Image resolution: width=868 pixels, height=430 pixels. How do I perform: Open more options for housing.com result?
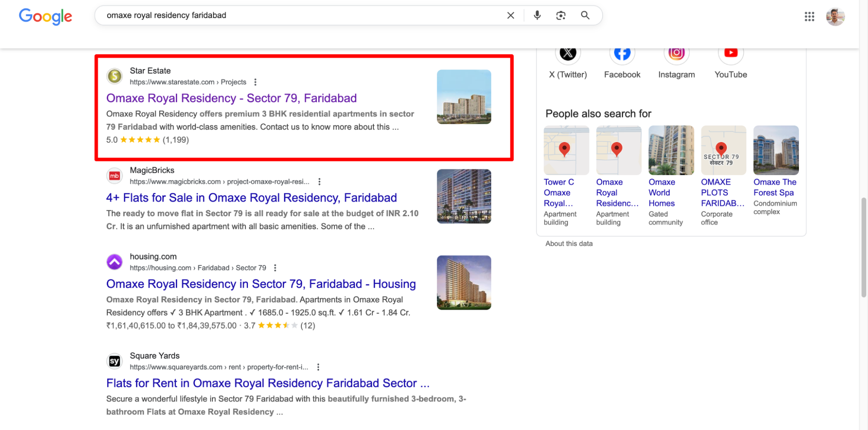click(275, 268)
